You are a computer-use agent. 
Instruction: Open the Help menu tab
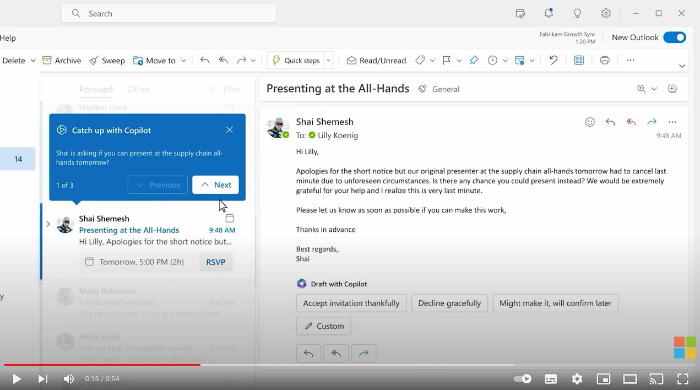8,38
